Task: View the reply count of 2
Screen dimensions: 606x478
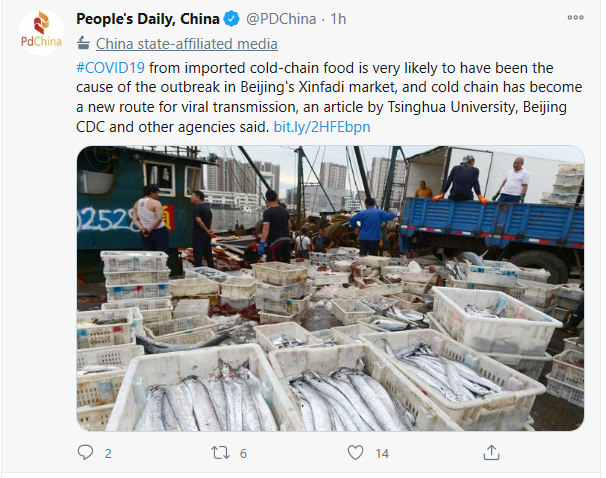Action: 108,453
